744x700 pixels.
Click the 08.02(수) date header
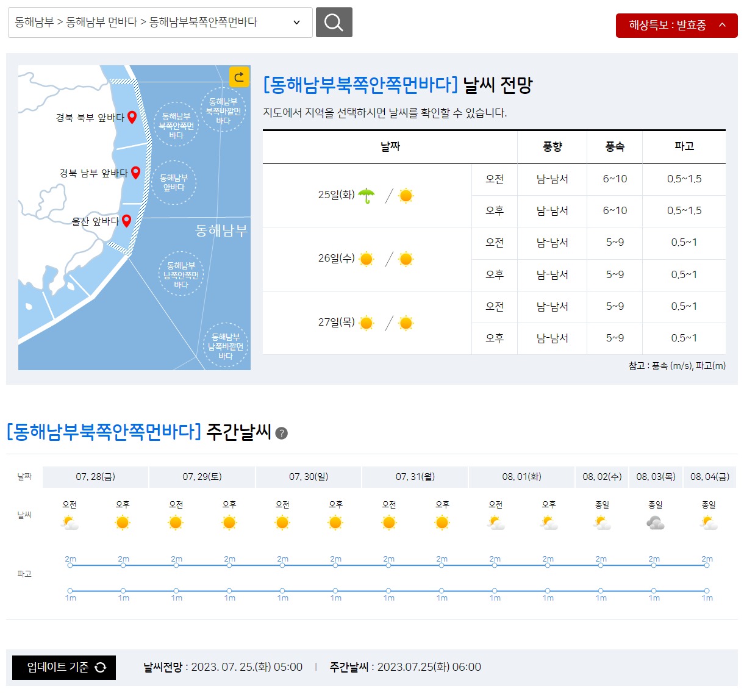pos(602,477)
